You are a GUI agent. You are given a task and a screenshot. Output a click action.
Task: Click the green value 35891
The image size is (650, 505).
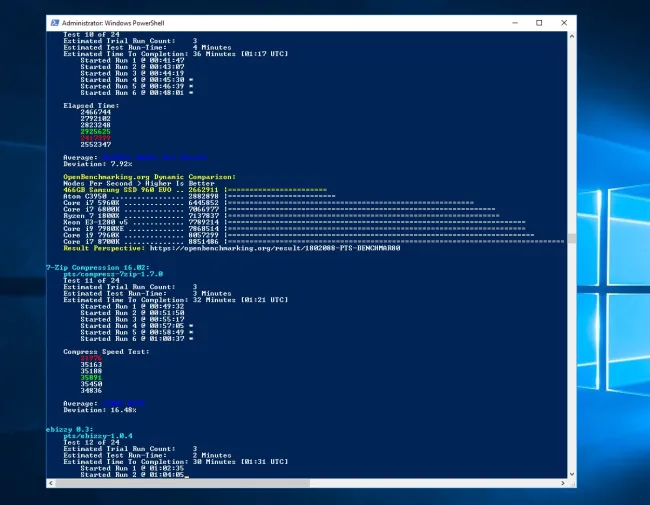coord(91,377)
